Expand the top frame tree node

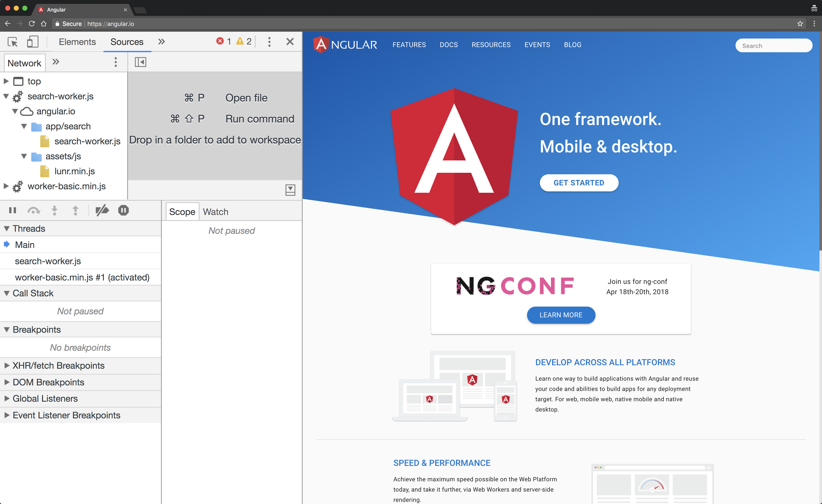[6, 81]
